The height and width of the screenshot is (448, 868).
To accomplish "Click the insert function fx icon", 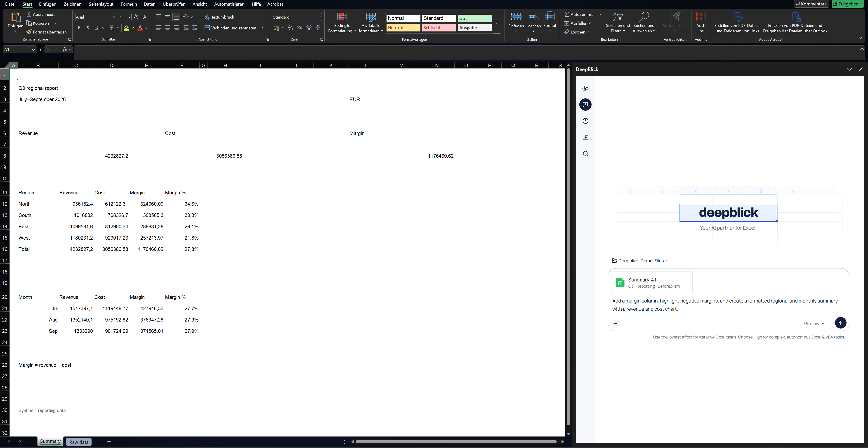I will tap(64, 50).
